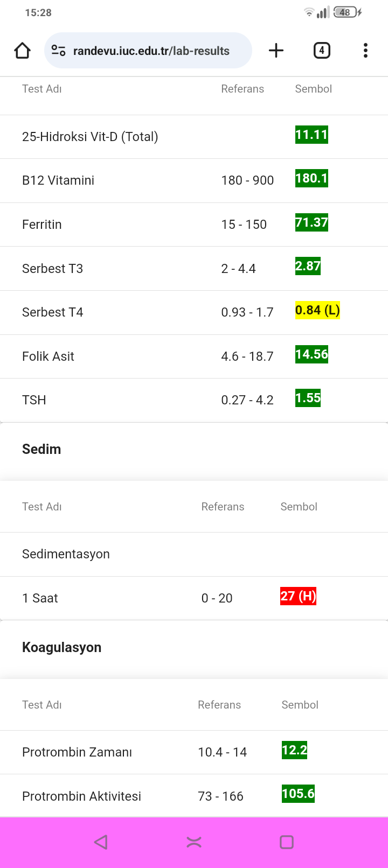Tap the Android home navigation button

pos(194,842)
